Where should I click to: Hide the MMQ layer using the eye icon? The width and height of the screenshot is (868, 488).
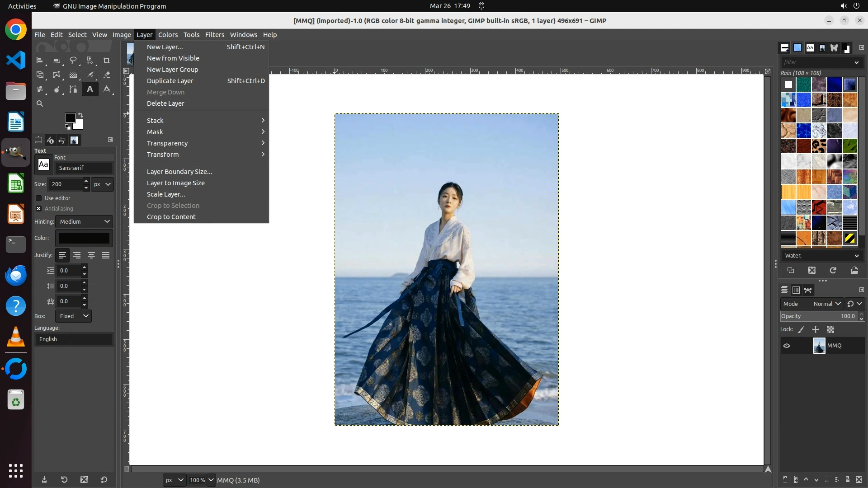[x=787, y=346]
